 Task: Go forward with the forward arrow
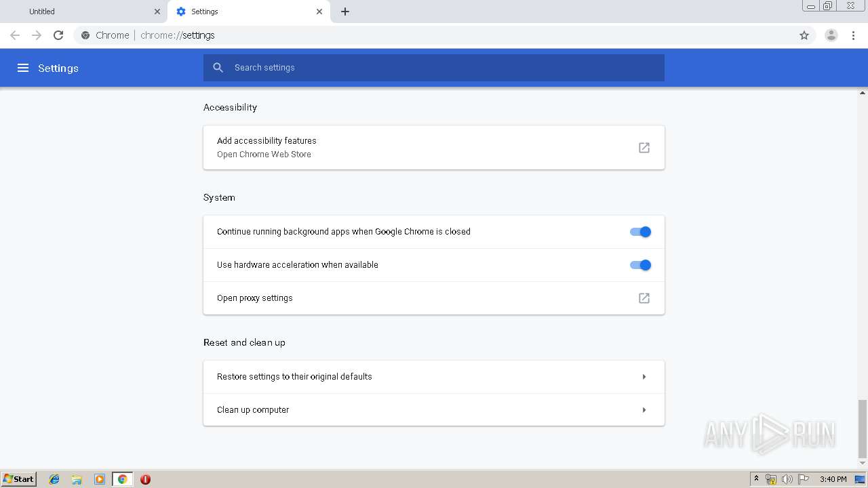point(37,35)
